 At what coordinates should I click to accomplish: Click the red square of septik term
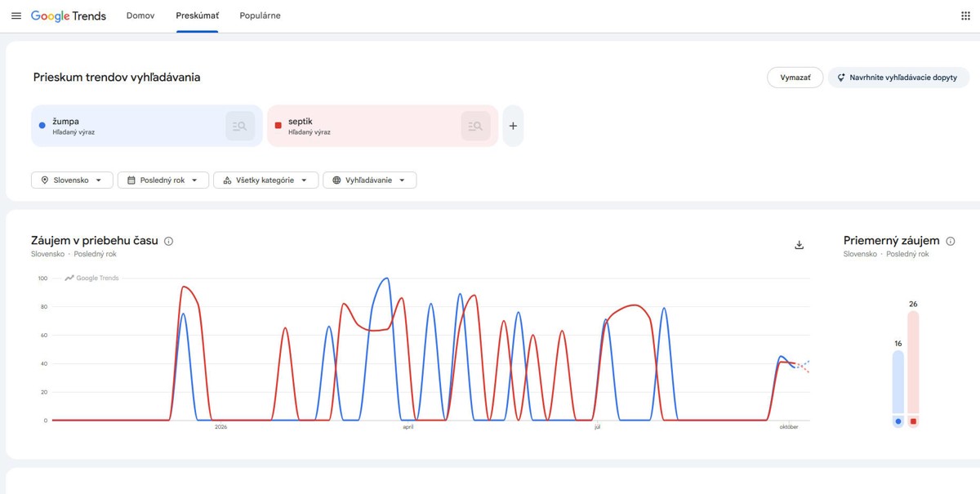coord(278,126)
